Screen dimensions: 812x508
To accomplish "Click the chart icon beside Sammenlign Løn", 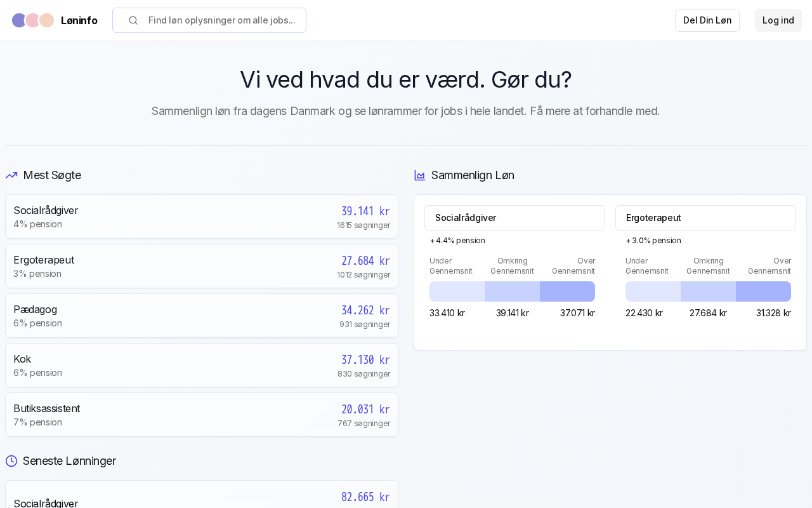I will click(419, 175).
